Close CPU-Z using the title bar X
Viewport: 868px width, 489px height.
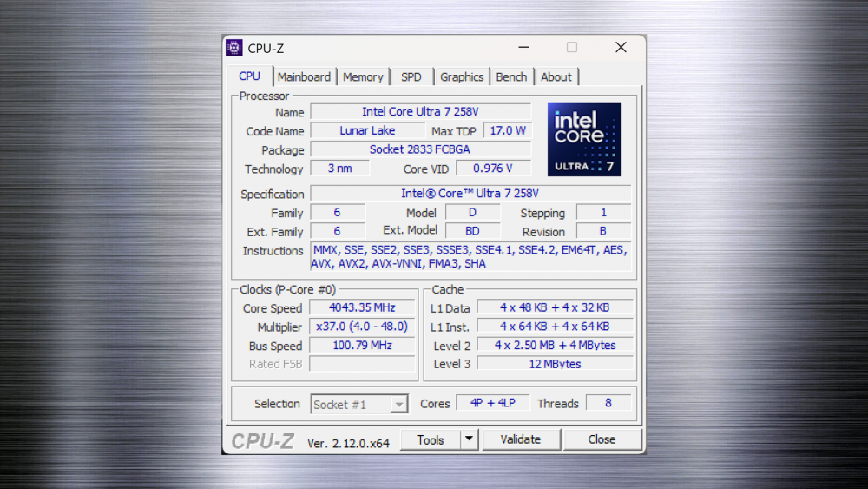[621, 48]
